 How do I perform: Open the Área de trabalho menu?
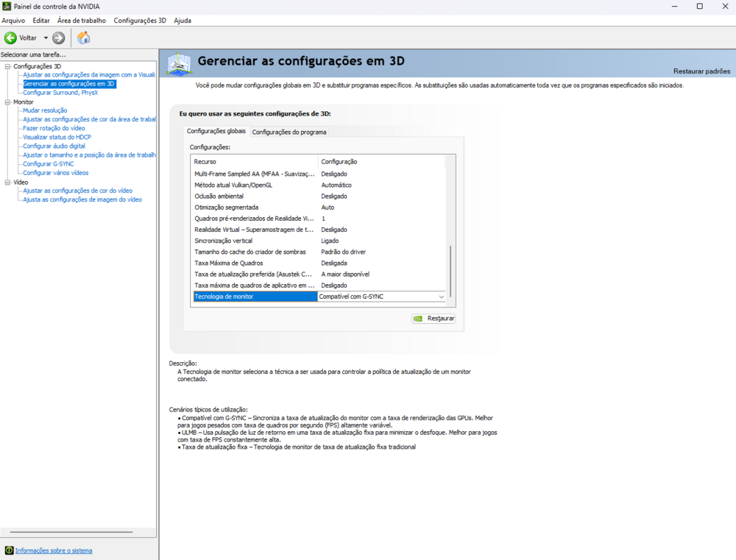pos(81,21)
